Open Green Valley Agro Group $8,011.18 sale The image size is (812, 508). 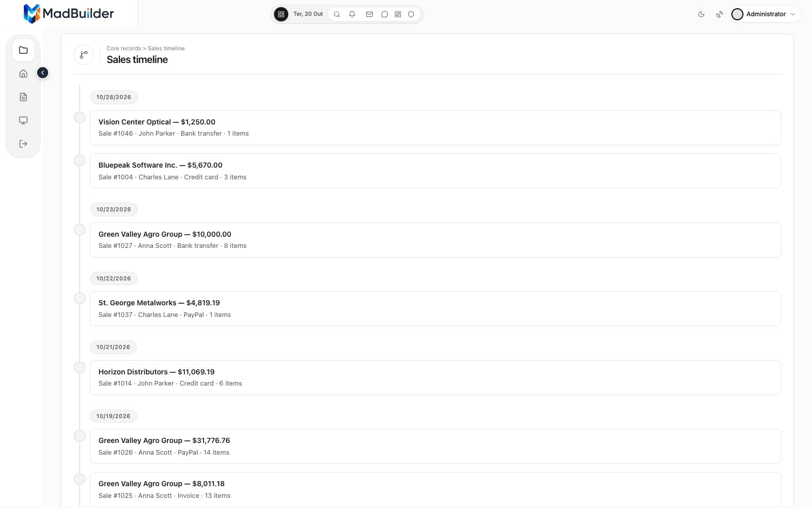435,489
